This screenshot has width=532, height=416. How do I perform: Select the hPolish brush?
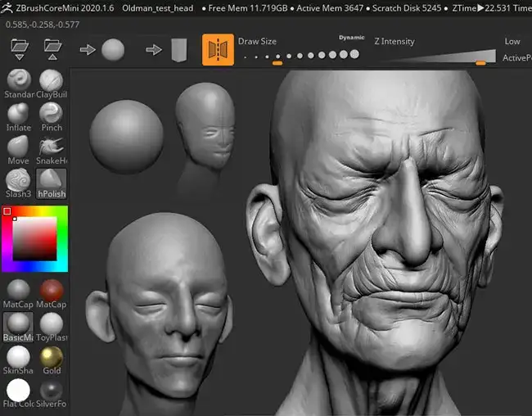pos(52,183)
